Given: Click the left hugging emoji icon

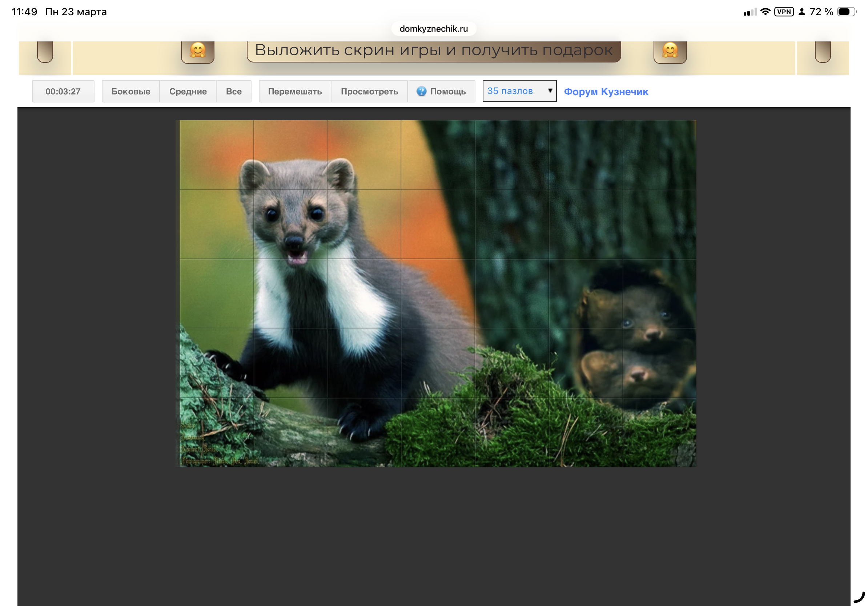Looking at the screenshot, I should pos(197,50).
